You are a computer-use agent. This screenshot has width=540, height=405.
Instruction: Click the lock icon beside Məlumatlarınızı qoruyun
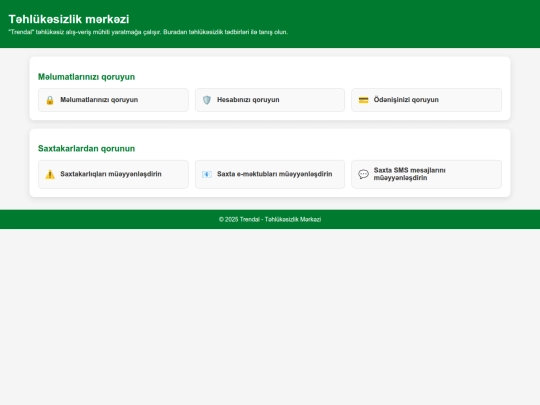[50, 100]
